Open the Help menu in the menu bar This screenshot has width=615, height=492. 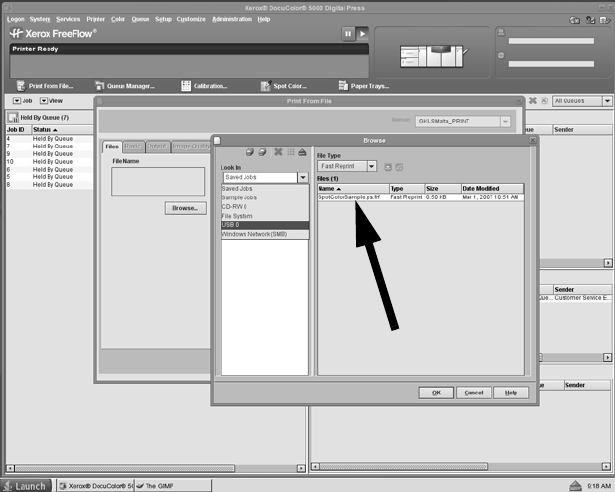[264, 19]
